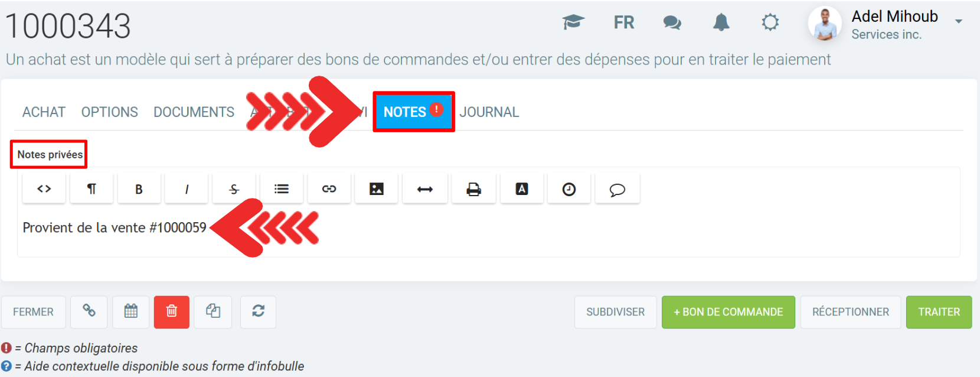This screenshot has height=377, width=980.
Task: Insert a horizontal line
Action: pyautogui.click(x=425, y=189)
